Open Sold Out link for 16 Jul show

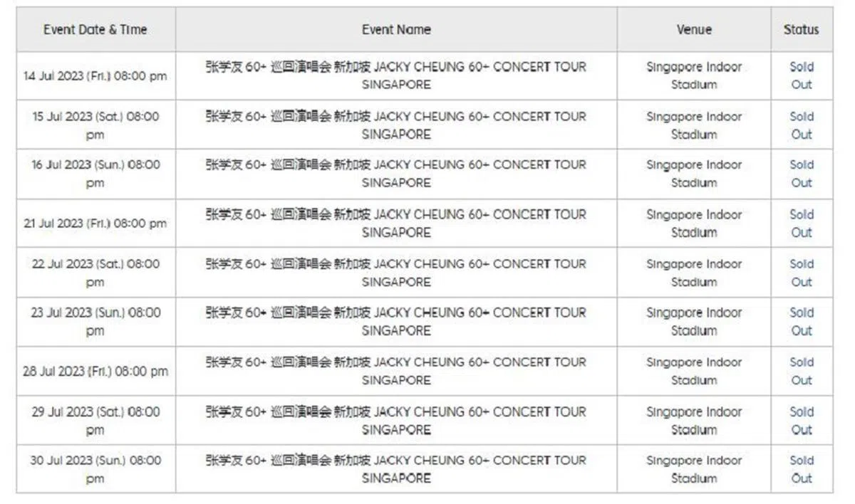pyautogui.click(x=802, y=174)
